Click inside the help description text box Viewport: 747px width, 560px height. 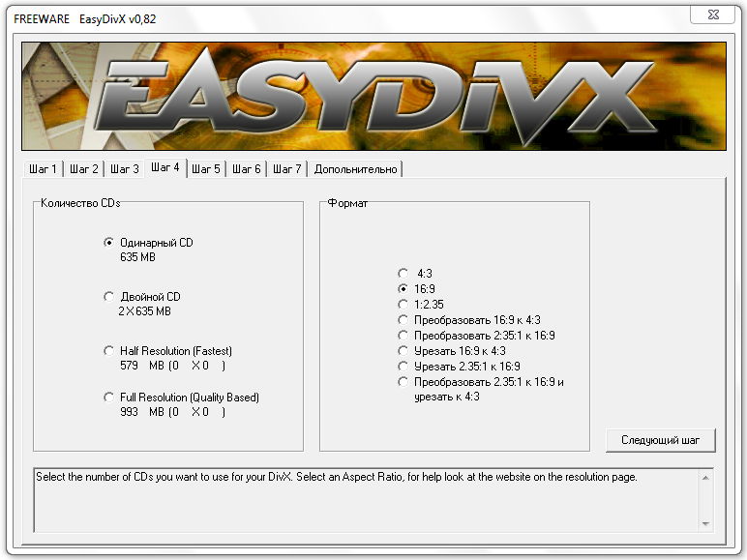coord(366,500)
